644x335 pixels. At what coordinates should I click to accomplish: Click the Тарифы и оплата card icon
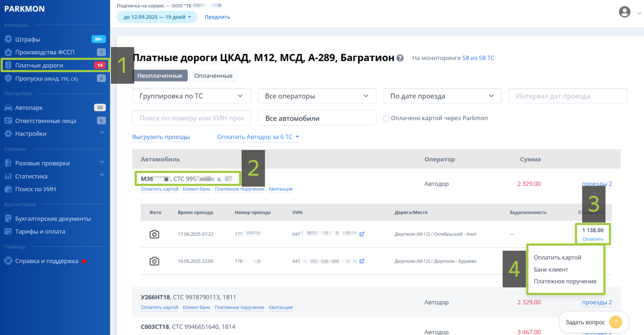click(8, 232)
